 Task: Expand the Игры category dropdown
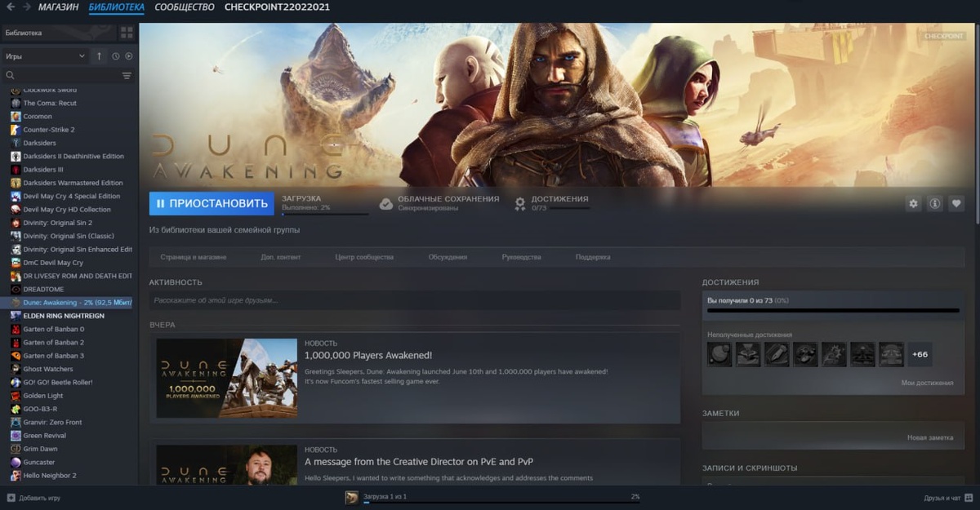[45, 56]
